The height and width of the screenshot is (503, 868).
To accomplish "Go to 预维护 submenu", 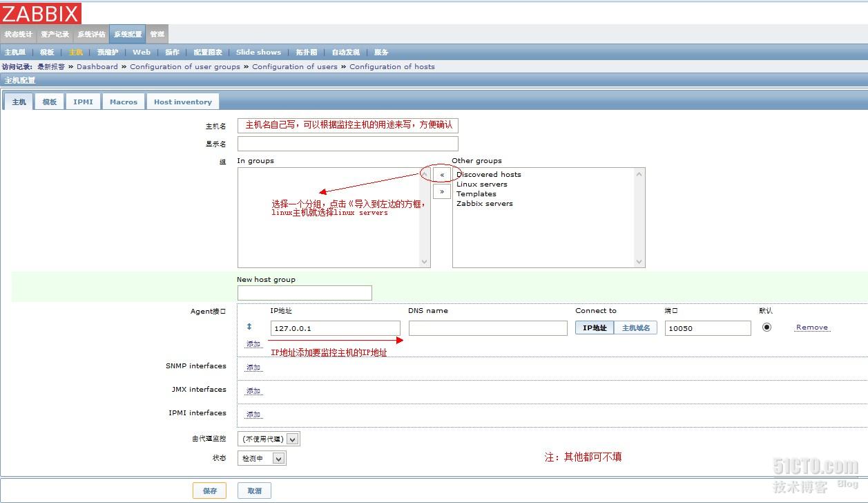I will click(x=108, y=52).
